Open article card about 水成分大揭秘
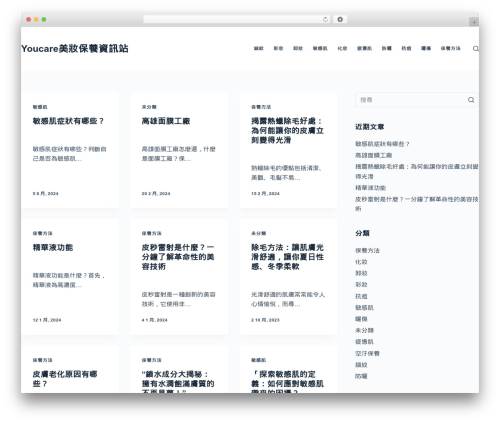The height and width of the screenshot is (423, 500). [178, 381]
